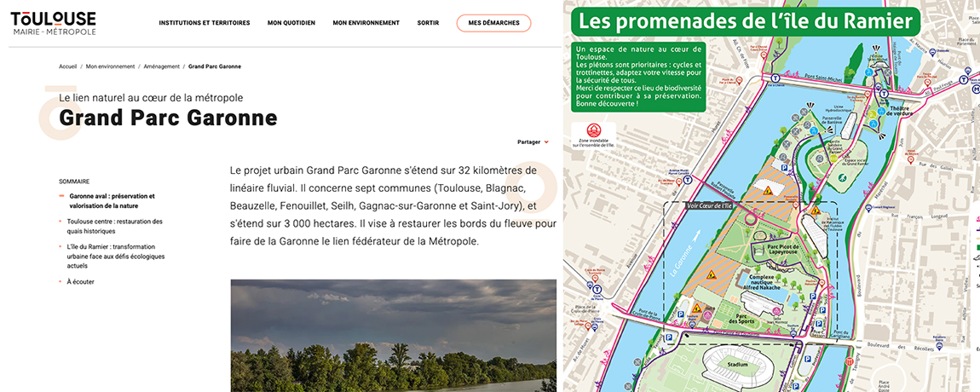
Task: Click the Passerelle de Banlève label
Action: point(832,120)
